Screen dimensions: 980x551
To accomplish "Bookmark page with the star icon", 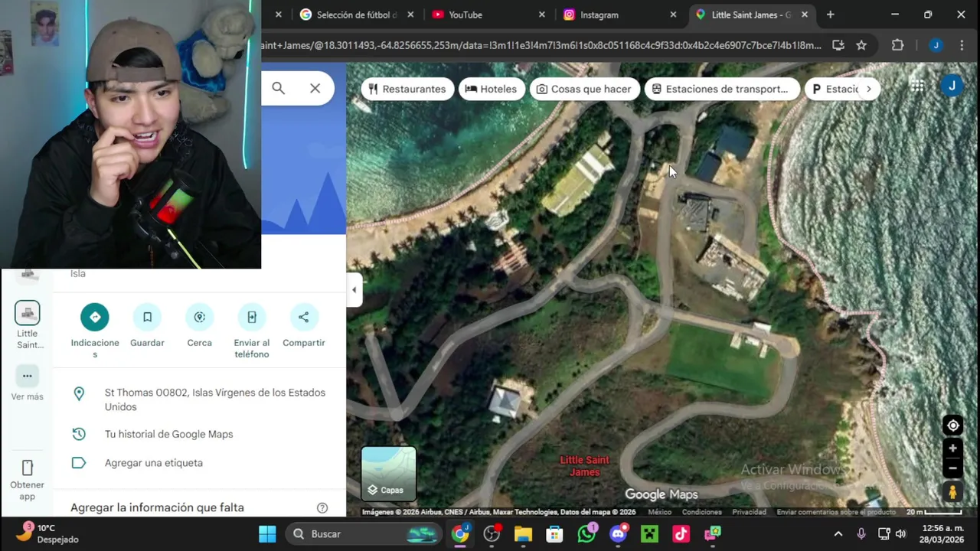I will (861, 45).
